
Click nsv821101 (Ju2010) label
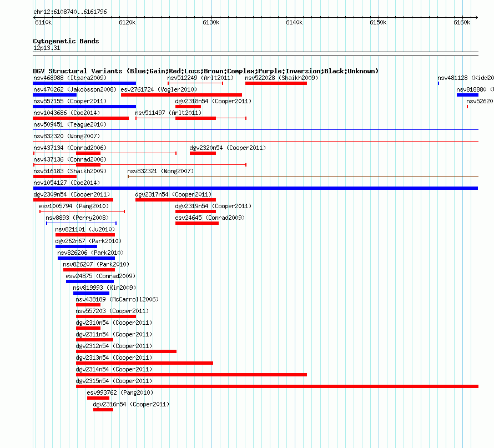85,229
